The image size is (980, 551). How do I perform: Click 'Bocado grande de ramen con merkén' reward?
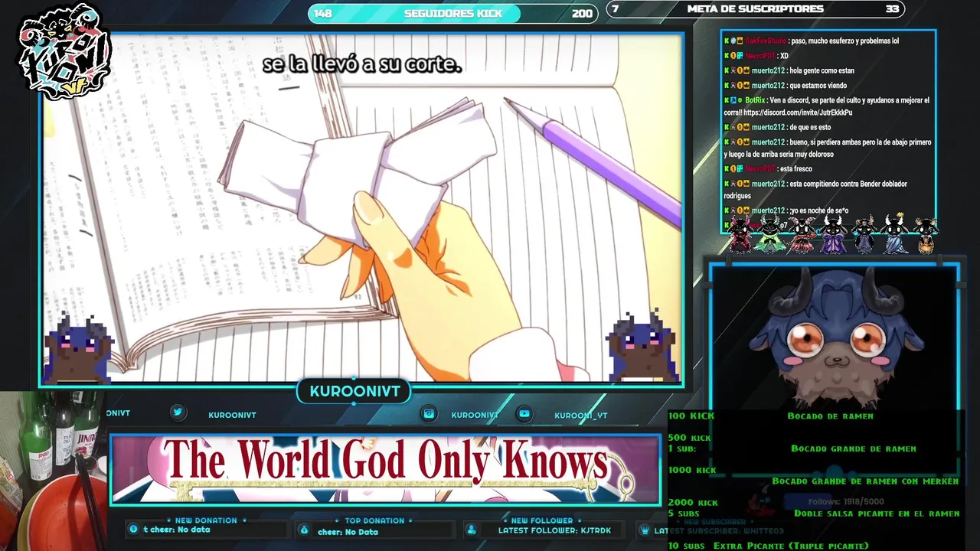coord(865,481)
